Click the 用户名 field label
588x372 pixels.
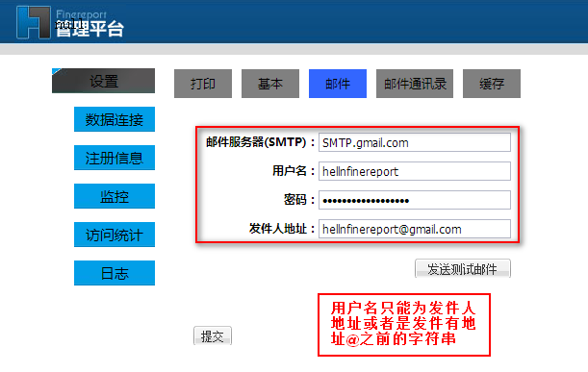(x=294, y=171)
